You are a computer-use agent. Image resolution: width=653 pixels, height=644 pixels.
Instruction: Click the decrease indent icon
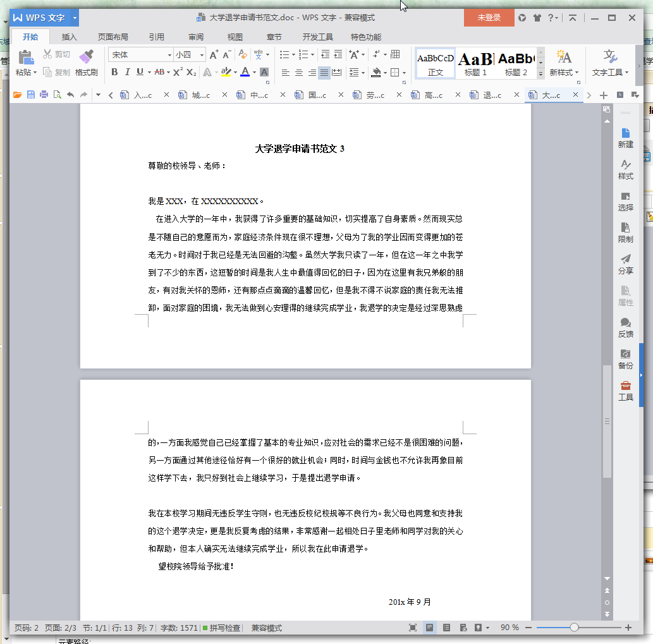[326, 54]
